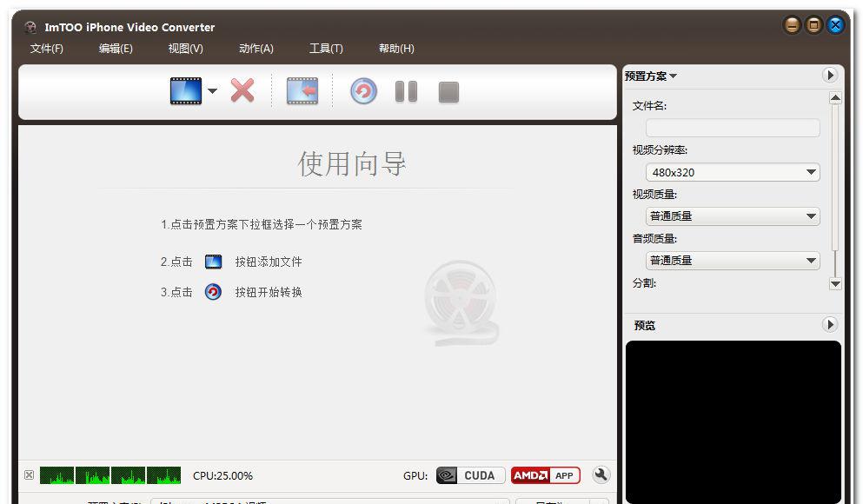Open the 视频质量 dropdown
This screenshot has height=504, width=863.
click(733, 216)
